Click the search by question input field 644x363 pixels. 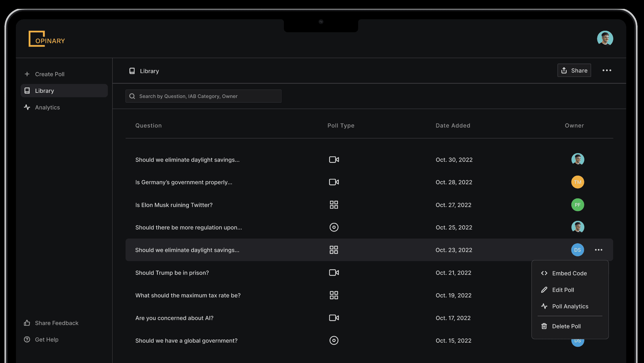207,96
